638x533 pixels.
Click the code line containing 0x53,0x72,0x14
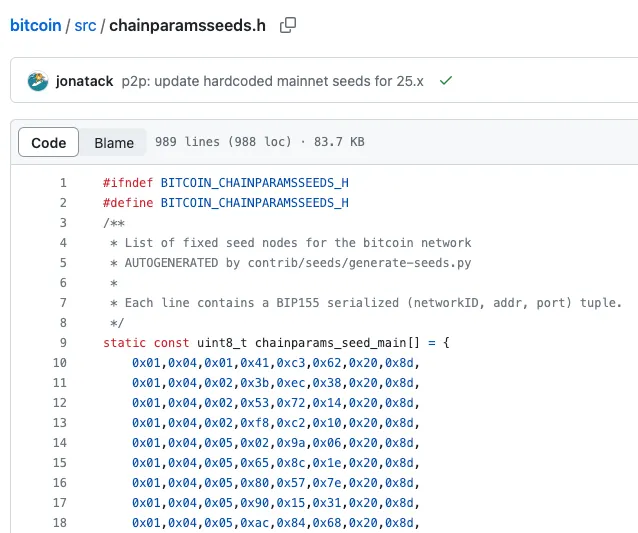(x=276, y=403)
